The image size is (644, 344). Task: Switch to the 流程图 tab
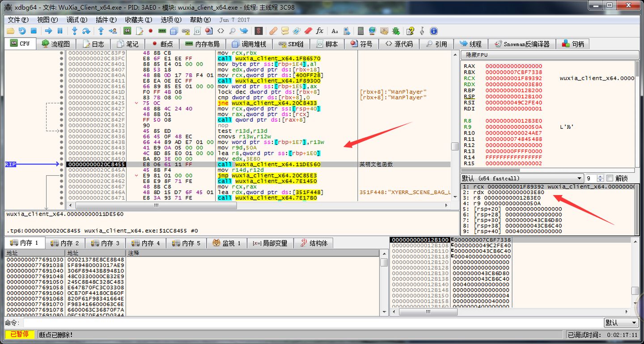[x=56, y=44]
